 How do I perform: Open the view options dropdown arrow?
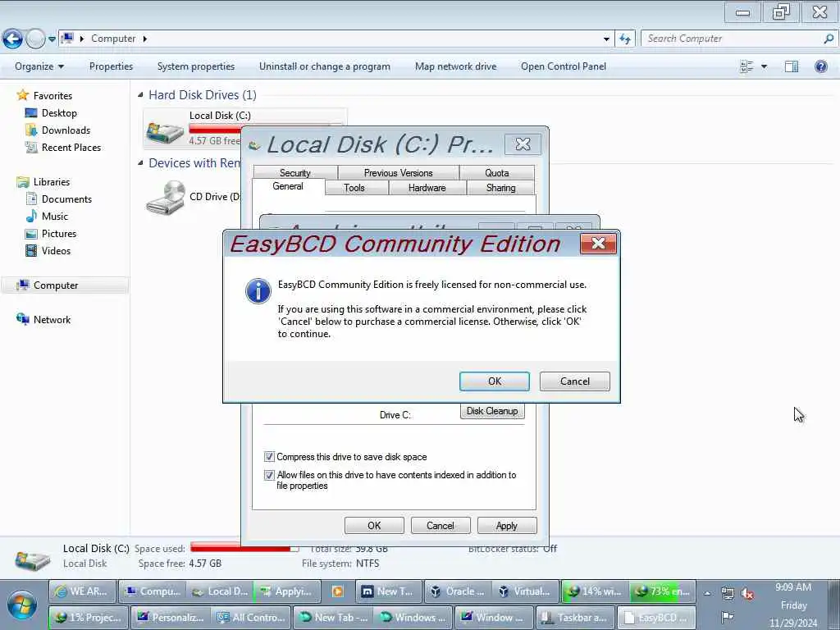pos(764,66)
